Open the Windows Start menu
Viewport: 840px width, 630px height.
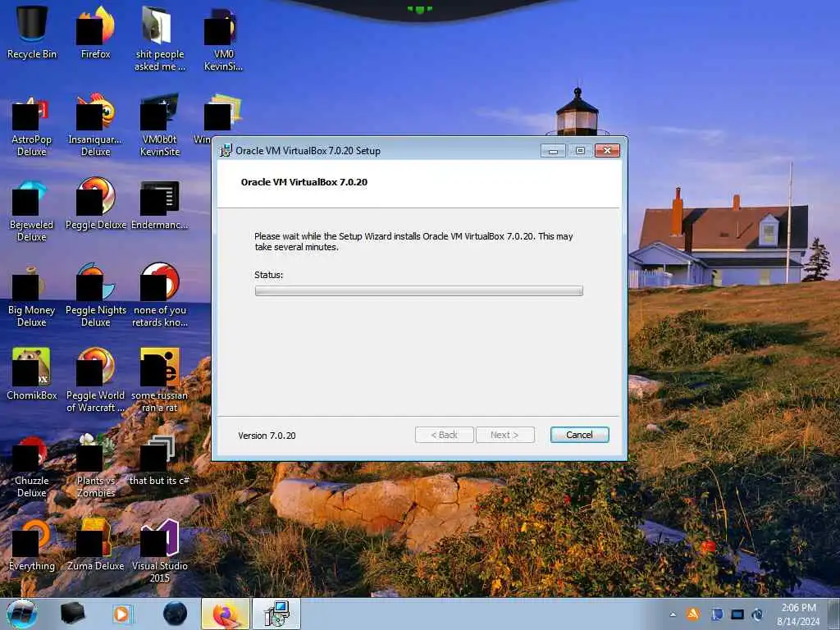(x=21, y=614)
